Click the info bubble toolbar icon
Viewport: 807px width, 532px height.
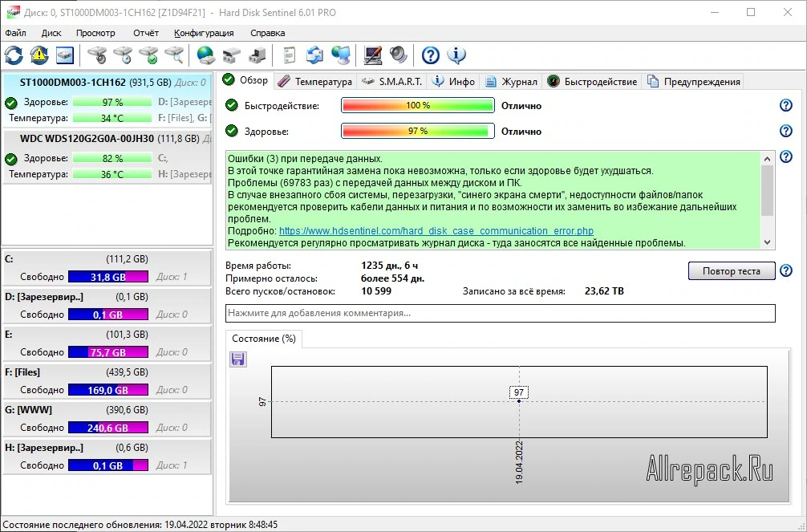(456, 55)
